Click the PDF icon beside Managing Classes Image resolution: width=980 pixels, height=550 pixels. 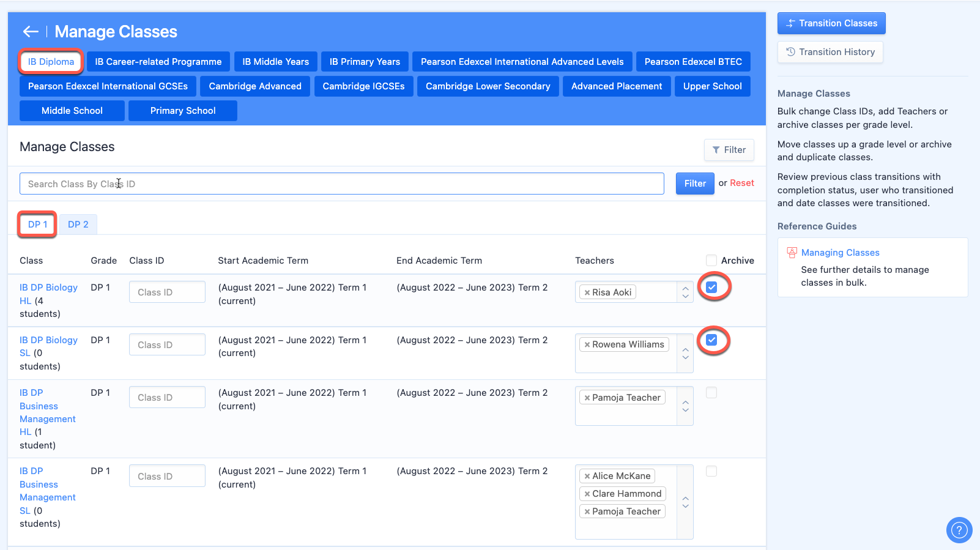pyautogui.click(x=792, y=252)
